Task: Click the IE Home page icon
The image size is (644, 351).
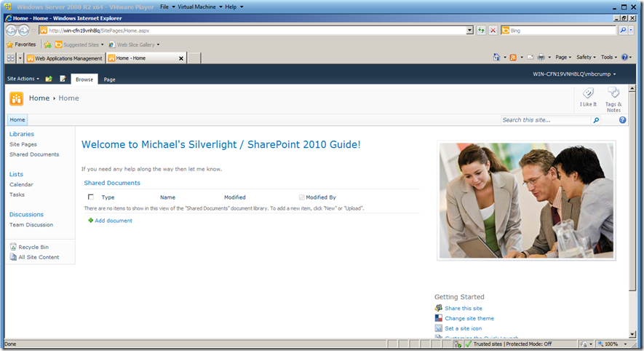Action: tap(496, 57)
